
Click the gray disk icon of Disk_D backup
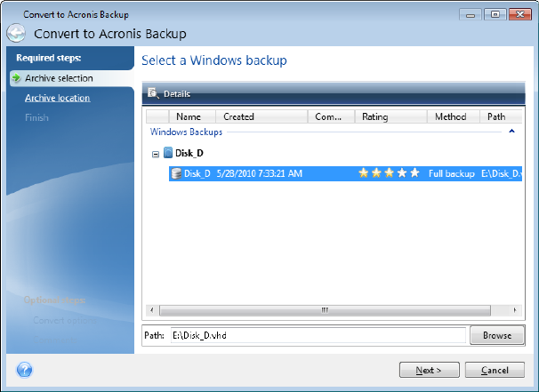click(176, 173)
